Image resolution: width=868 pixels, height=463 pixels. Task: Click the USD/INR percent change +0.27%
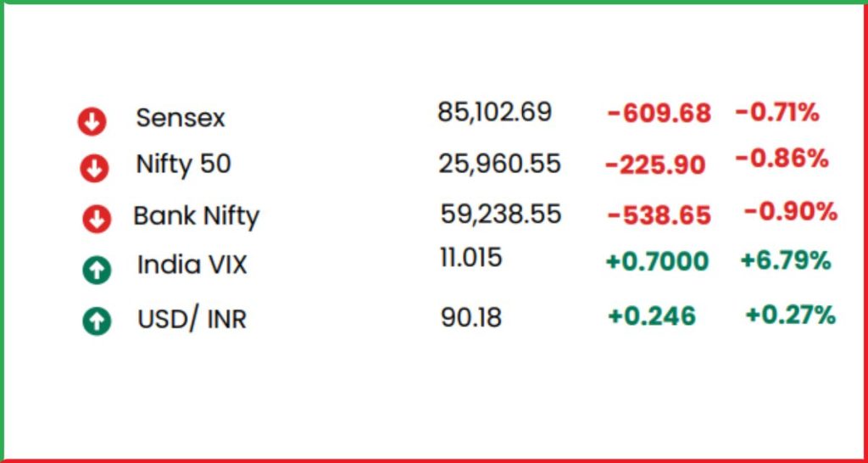coord(790,315)
